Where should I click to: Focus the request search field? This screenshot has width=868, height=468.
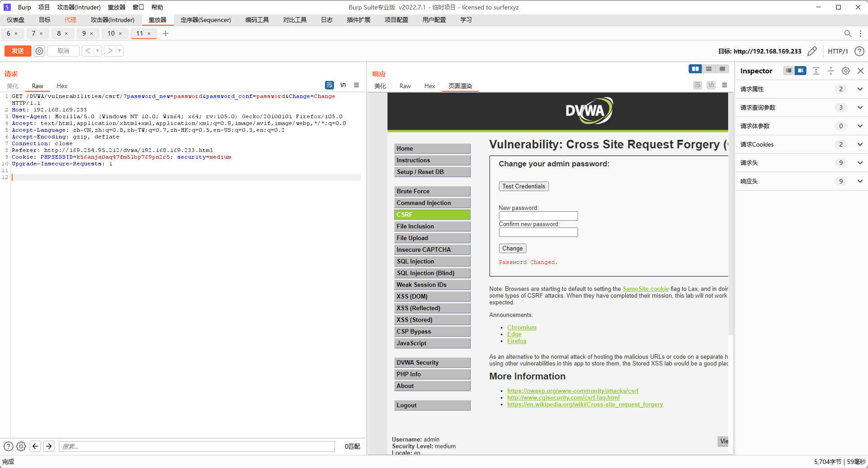pyautogui.click(x=197, y=446)
